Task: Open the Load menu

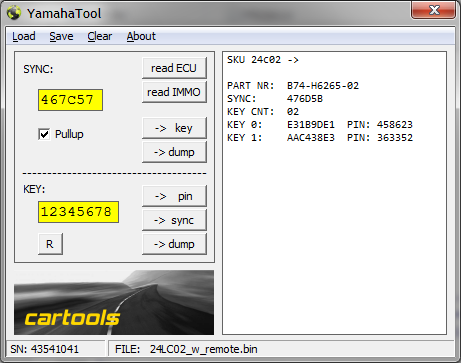Action: tap(24, 36)
